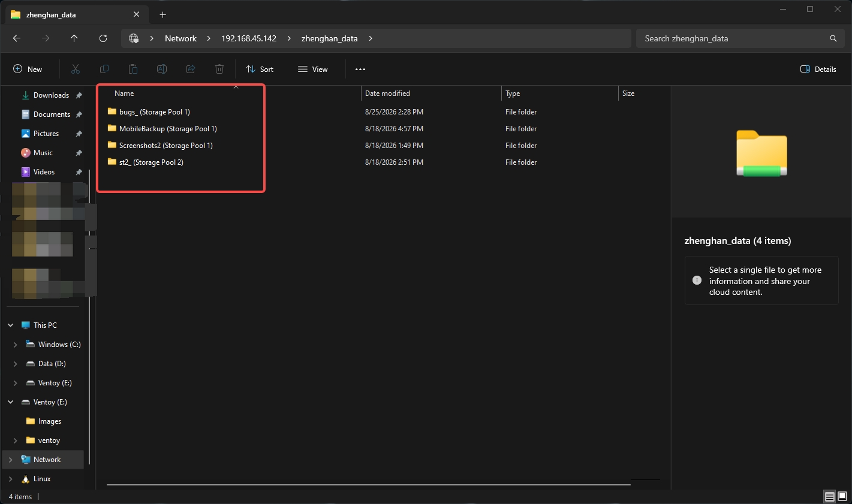852x504 pixels.
Task: Open chevron after zhenghan_data in address bar
Action: (371, 38)
